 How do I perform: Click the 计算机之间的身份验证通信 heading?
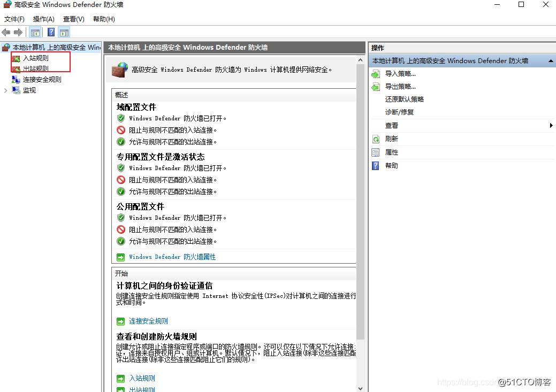[164, 286]
